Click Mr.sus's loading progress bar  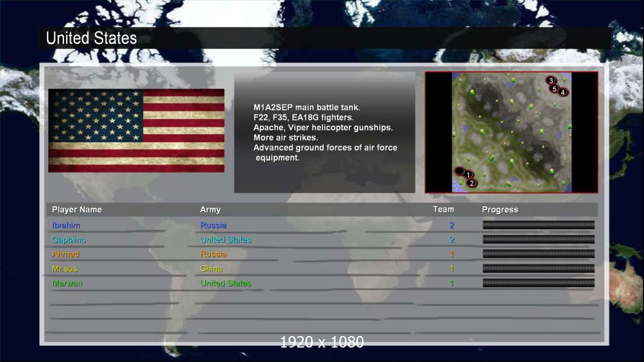(538, 268)
